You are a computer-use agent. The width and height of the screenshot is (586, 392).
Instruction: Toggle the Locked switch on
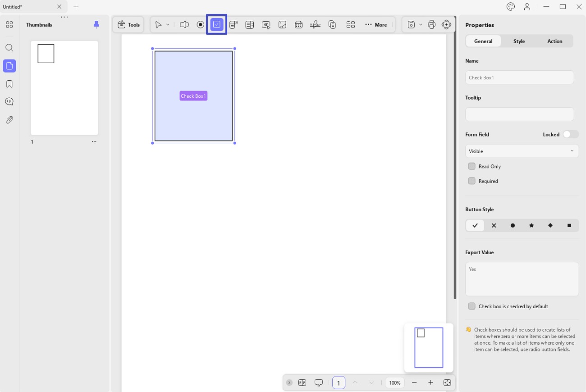(571, 134)
